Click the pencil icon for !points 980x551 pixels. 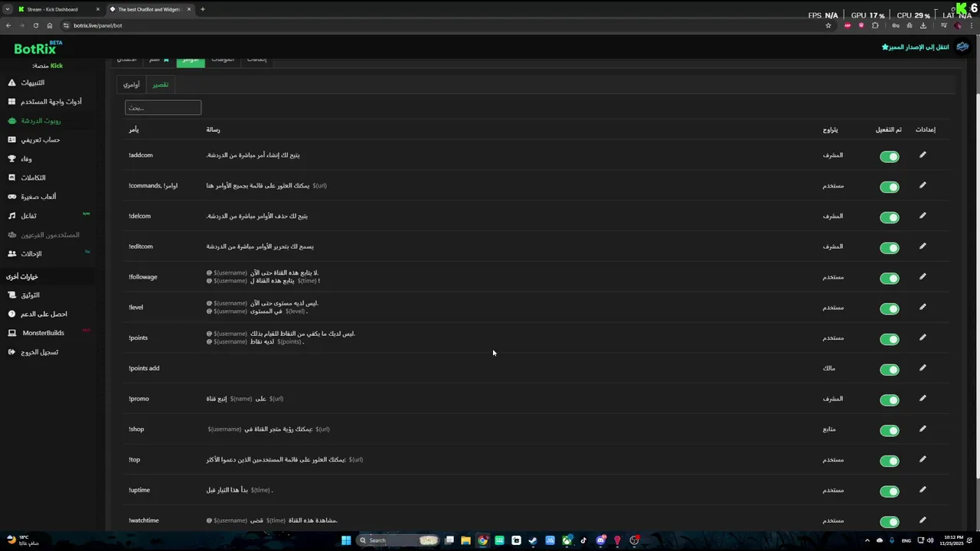(x=923, y=337)
